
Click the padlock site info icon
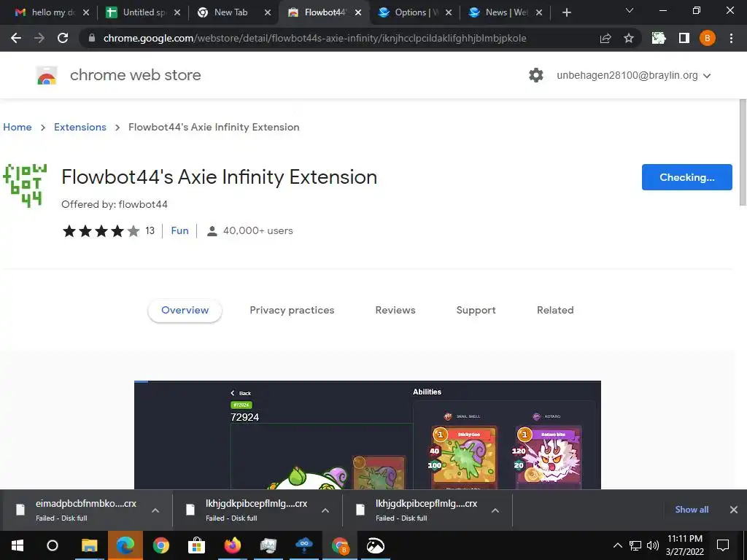tap(92, 38)
